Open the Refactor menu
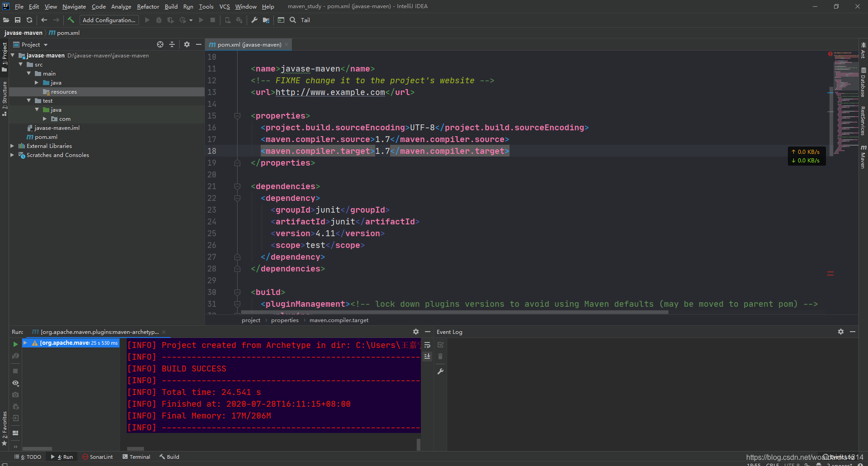This screenshot has width=868, height=466. tap(148, 6)
